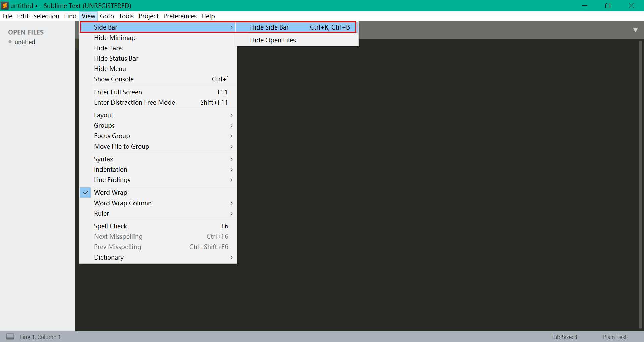Viewport: 644px width, 342px height.
Task: Expand the Word Wrap Column submenu
Action: click(x=158, y=203)
